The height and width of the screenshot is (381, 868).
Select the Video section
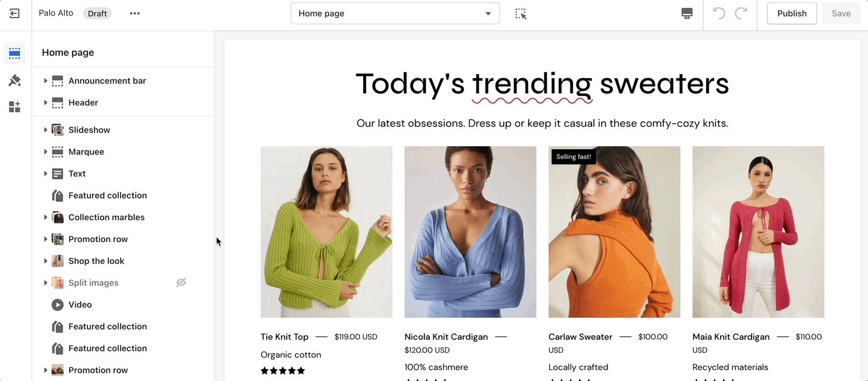pos(80,305)
